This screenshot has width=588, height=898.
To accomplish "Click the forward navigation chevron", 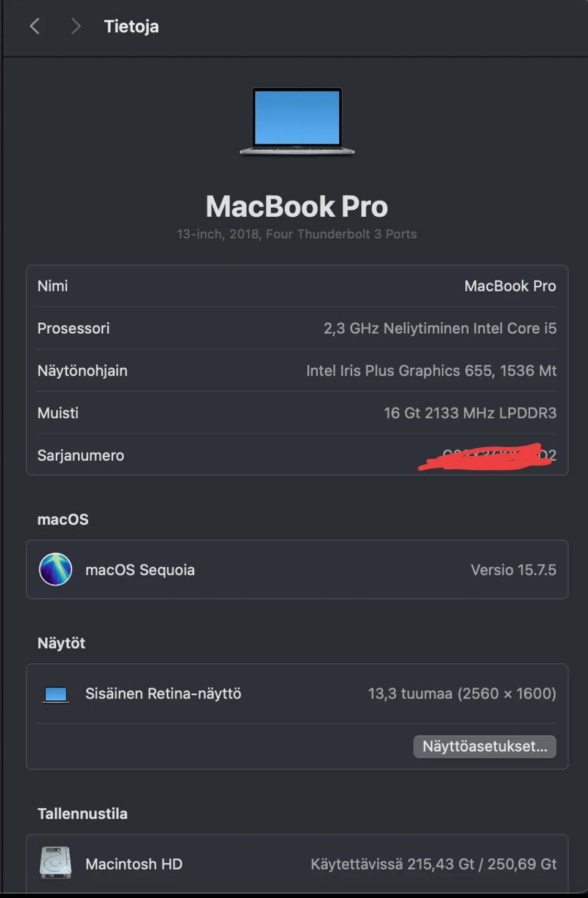I will click(x=75, y=26).
